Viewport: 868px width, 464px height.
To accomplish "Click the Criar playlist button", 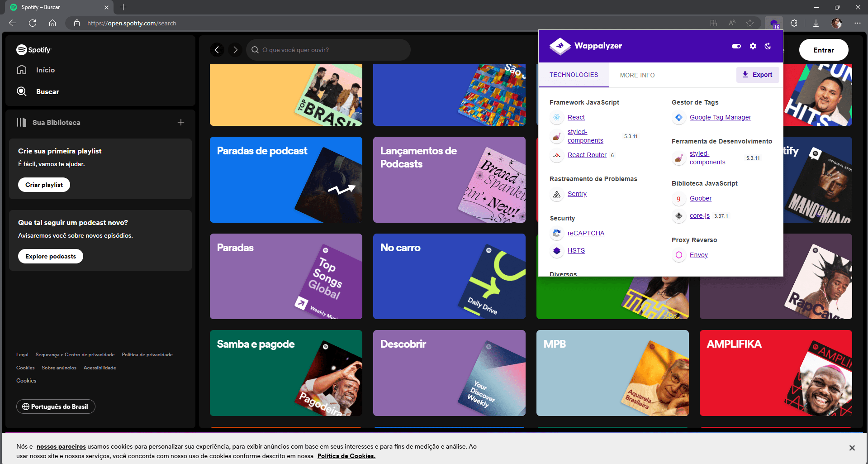I will click(44, 185).
